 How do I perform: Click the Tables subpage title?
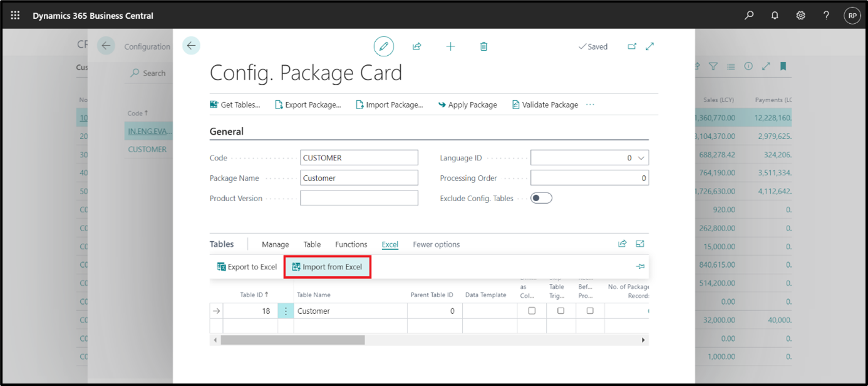coord(222,244)
